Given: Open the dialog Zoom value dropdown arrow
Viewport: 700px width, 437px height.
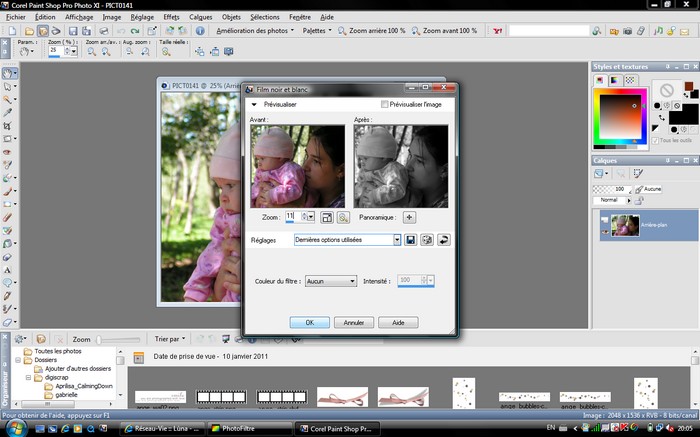Looking at the screenshot, I should click(311, 217).
